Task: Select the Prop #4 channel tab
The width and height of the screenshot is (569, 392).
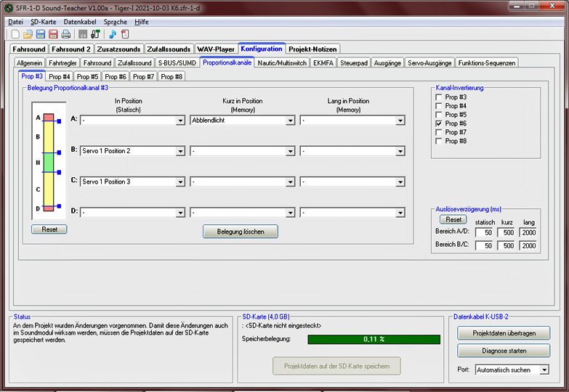Action: (x=60, y=76)
